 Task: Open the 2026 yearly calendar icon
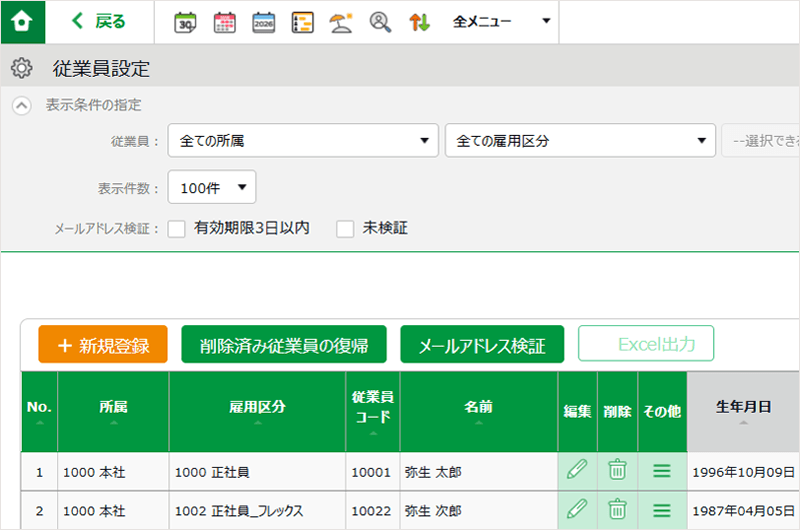click(x=264, y=22)
